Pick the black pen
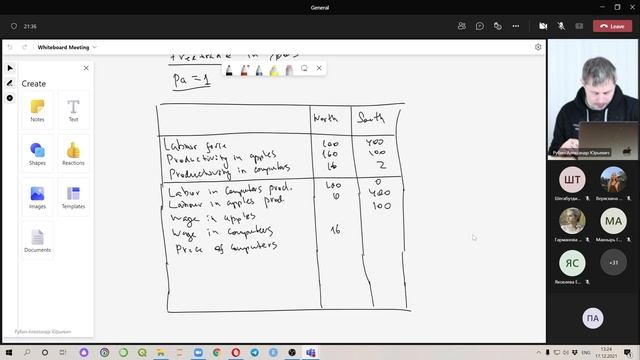 (x=229, y=70)
